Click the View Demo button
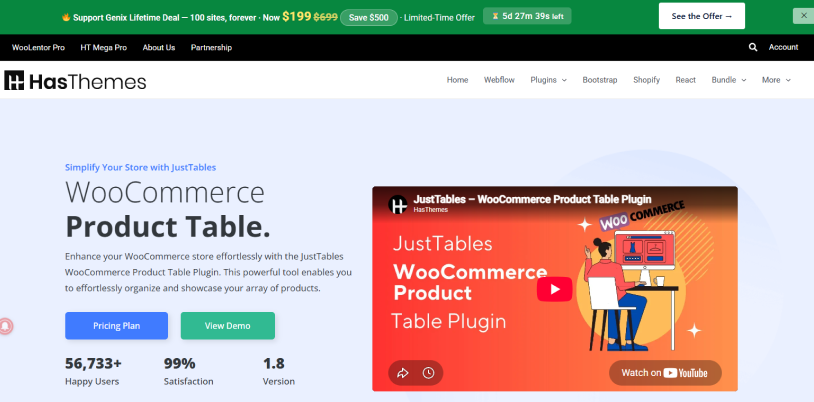 click(x=227, y=326)
